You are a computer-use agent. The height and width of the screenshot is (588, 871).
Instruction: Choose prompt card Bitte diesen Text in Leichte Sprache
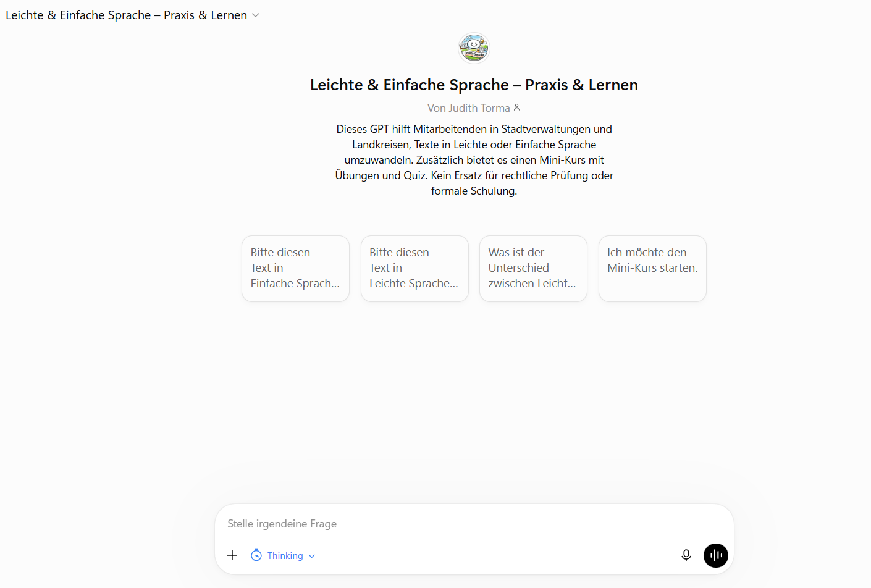click(x=414, y=268)
